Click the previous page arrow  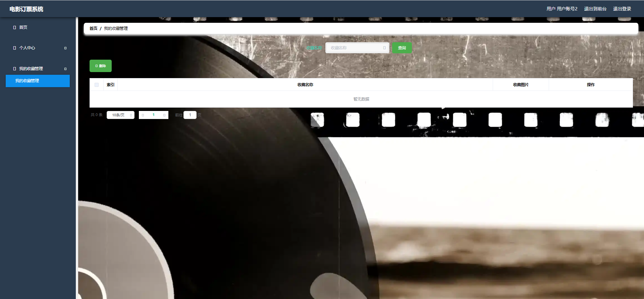click(x=143, y=115)
